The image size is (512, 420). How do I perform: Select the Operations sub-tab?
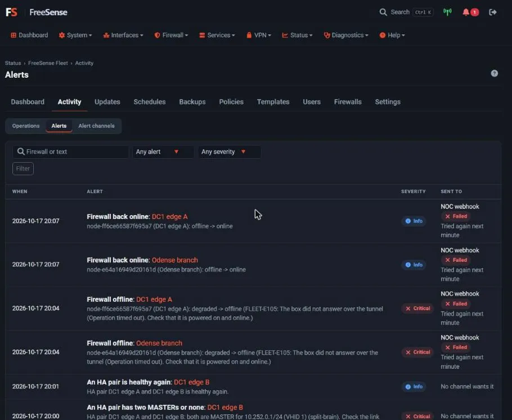(26, 126)
